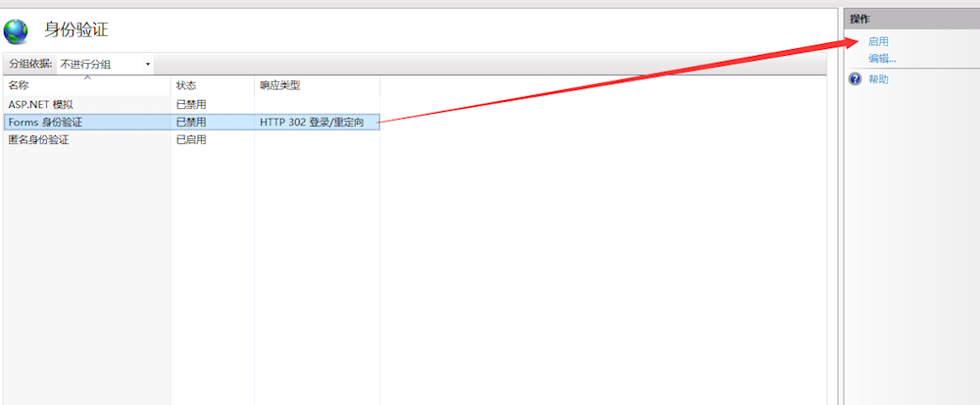Click the 分组依据 label
The width and height of the screenshot is (980, 405).
29,64
